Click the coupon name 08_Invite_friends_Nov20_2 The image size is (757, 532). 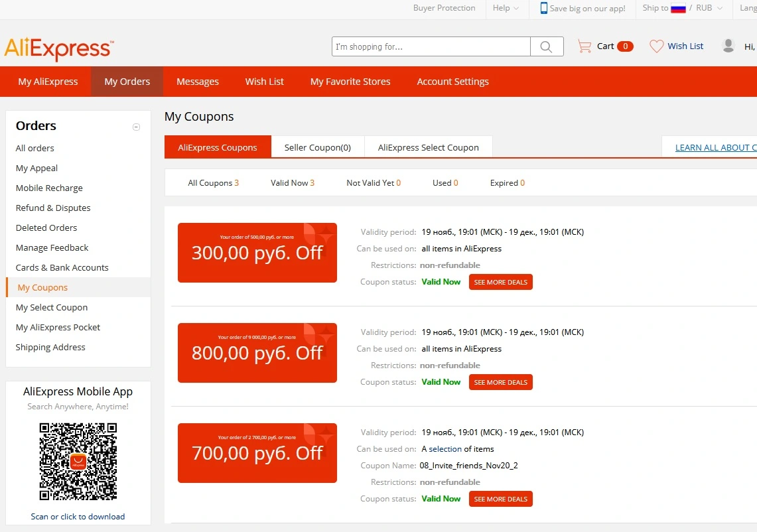468,466
